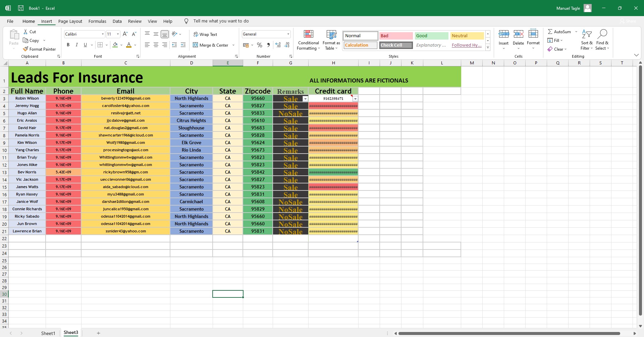Toggle Bottom Align in Alignment group
Screen dimensions: 644x337
coord(165,34)
